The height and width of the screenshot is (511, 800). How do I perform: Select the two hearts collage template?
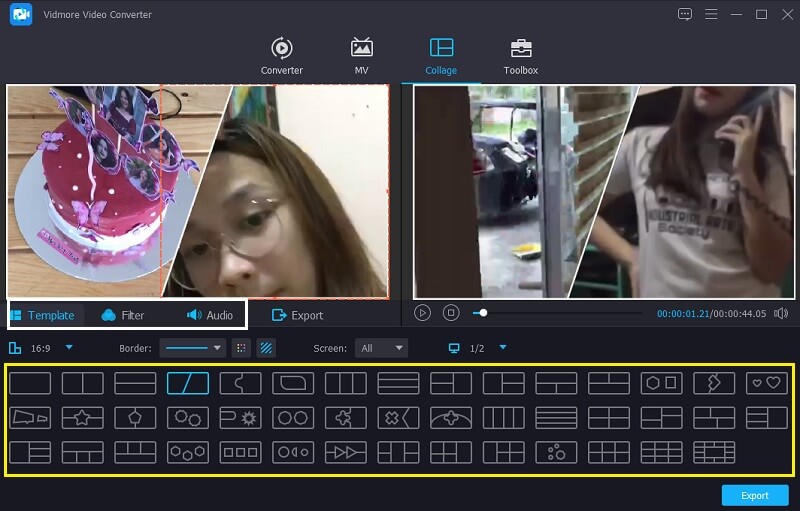coord(767,383)
